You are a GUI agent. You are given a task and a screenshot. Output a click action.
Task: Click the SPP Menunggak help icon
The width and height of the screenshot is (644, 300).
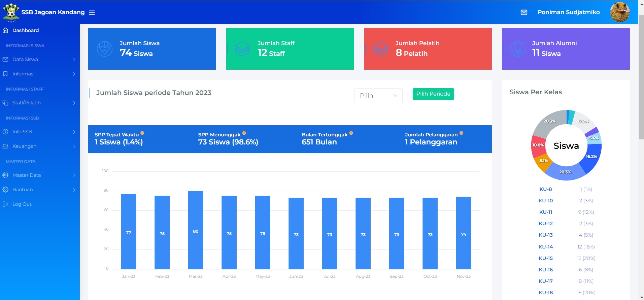244,133
